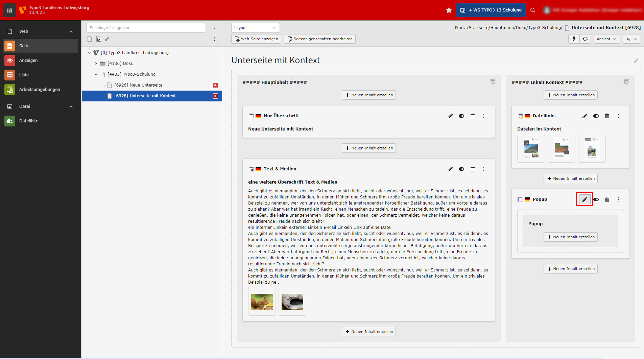
Task: Delete the Text & Medien element
Action: tap(473, 169)
